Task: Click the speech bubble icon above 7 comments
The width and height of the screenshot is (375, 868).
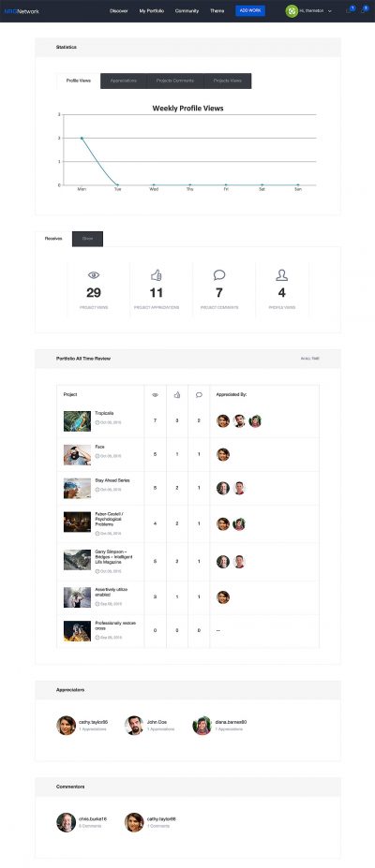Action: tap(219, 274)
